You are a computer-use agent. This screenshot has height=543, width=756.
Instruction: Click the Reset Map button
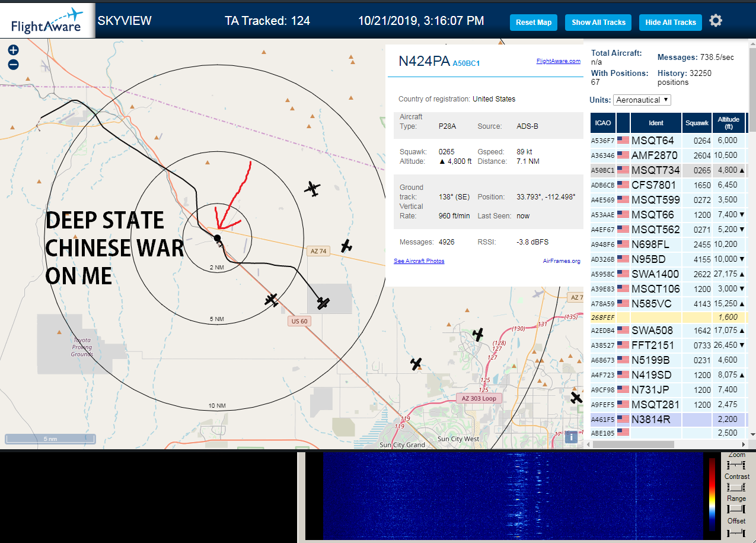[x=534, y=23]
